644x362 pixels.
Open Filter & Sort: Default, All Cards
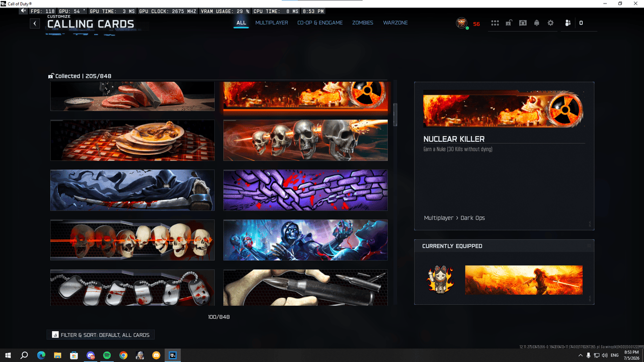[x=101, y=335]
